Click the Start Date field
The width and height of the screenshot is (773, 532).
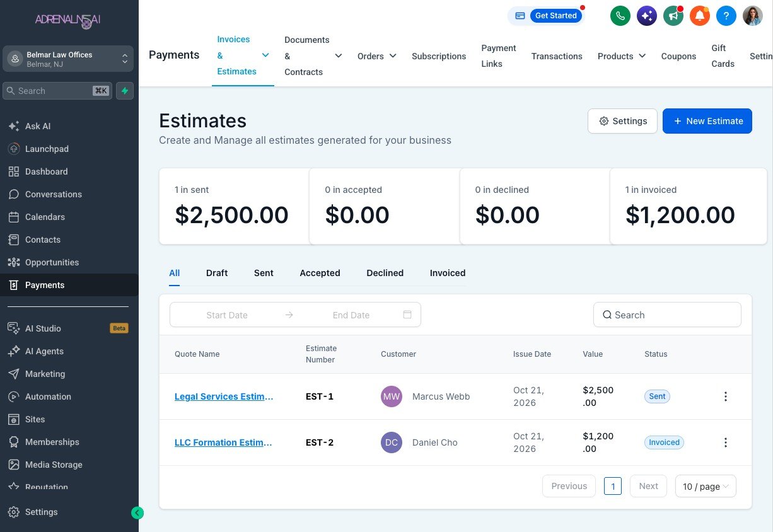[x=227, y=315]
